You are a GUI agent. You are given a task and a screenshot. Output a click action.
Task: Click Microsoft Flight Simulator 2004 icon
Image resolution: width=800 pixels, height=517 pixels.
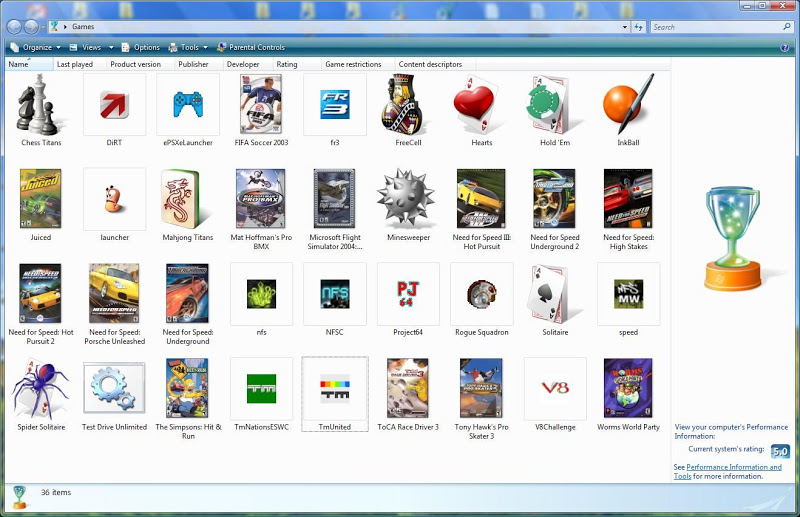tap(334, 199)
